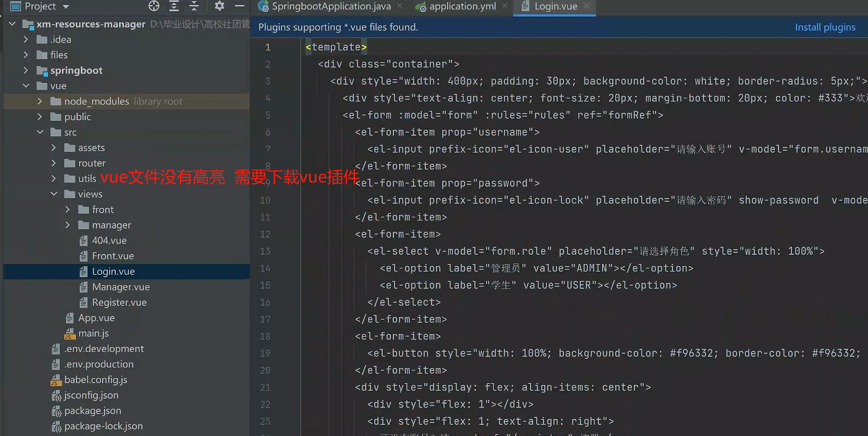Expand the files folder

click(26, 55)
